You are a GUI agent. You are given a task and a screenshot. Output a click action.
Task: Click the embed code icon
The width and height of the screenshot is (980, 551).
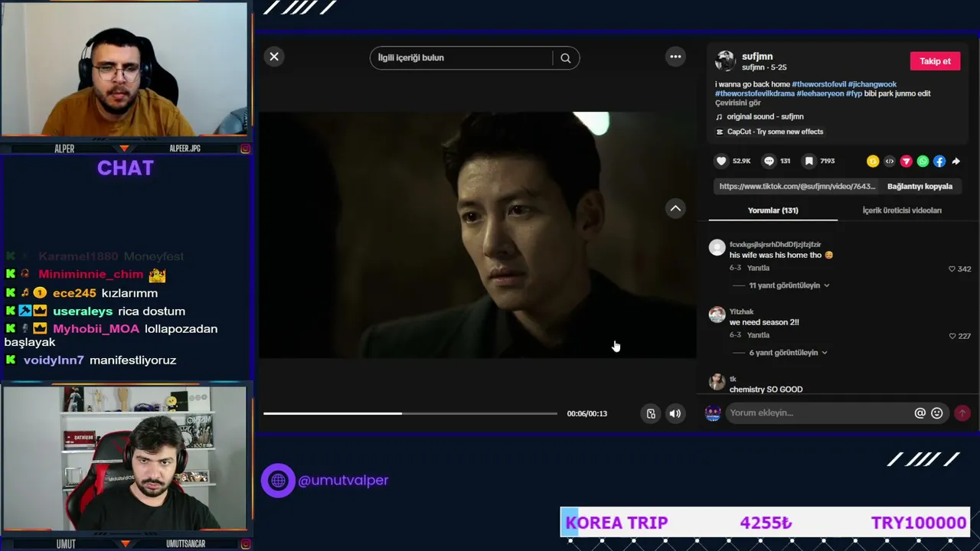[890, 161]
